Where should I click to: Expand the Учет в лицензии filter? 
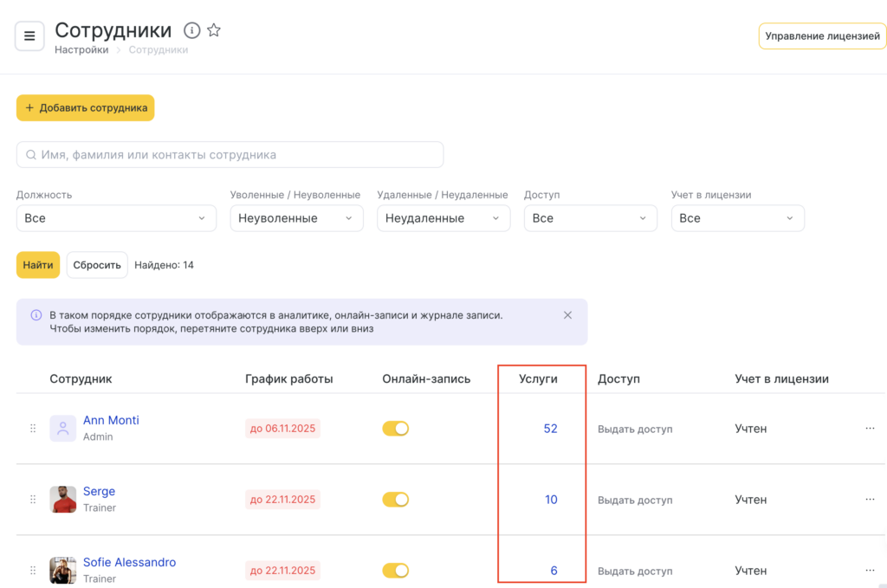coord(737,218)
